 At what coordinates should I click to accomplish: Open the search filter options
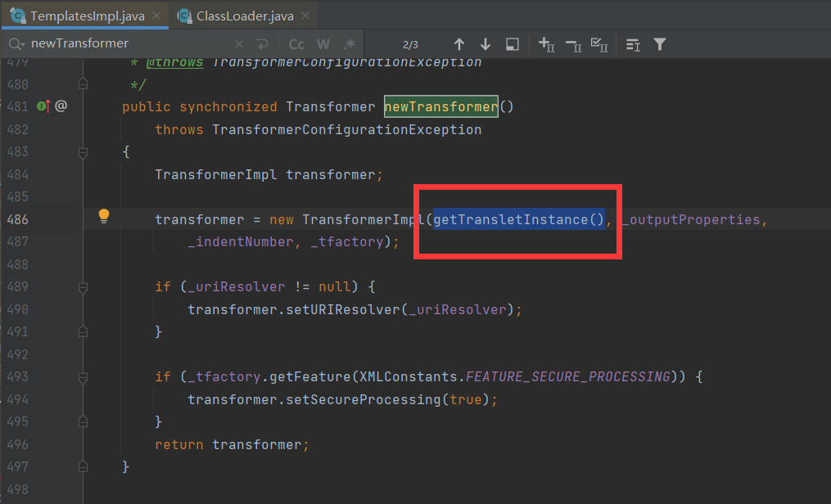point(659,44)
